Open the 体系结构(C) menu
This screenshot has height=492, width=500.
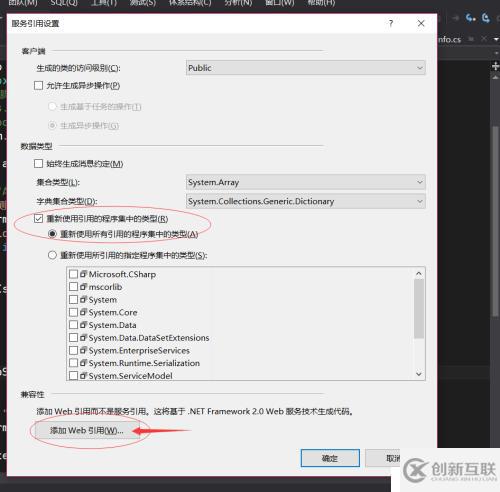pyautogui.click(x=190, y=3)
